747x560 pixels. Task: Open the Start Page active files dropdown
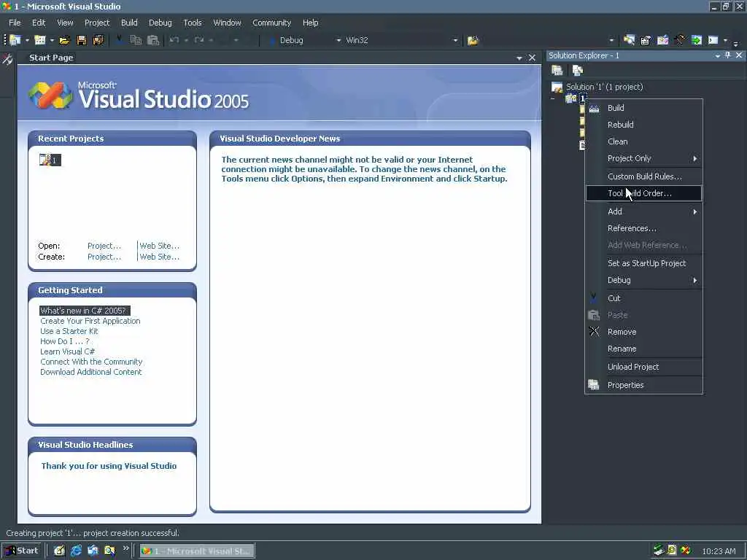519,58
